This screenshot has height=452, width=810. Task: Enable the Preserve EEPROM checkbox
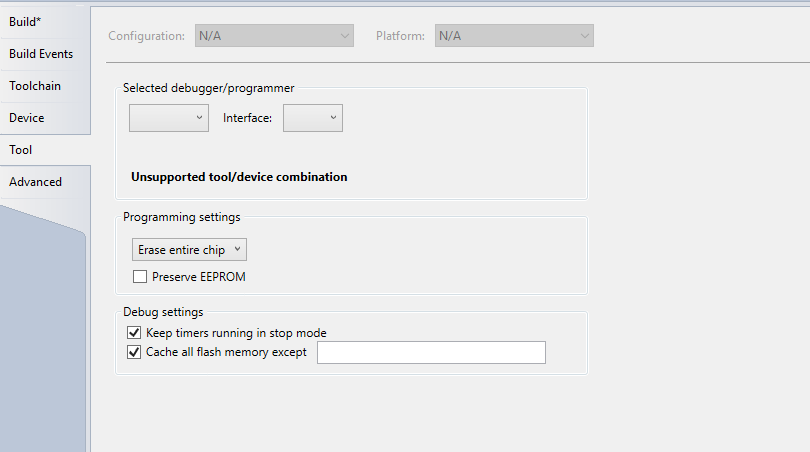pyautogui.click(x=139, y=276)
